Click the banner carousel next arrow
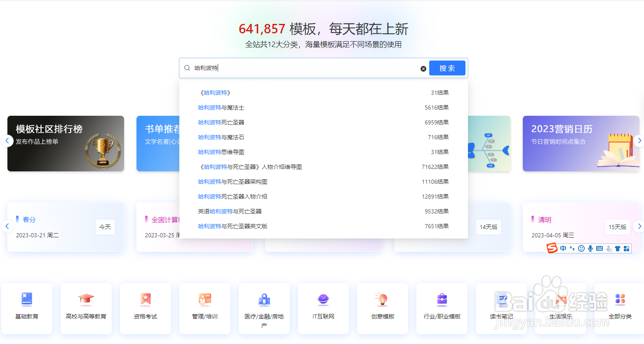 [x=639, y=141]
